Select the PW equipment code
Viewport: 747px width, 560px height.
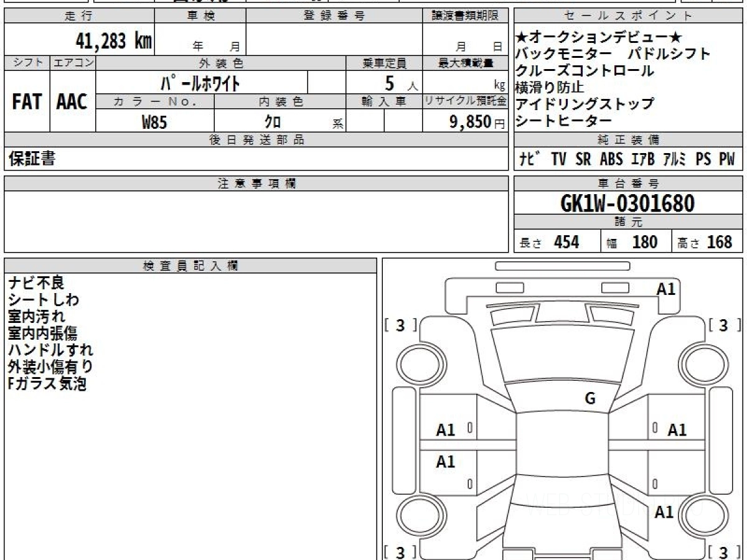point(728,159)
